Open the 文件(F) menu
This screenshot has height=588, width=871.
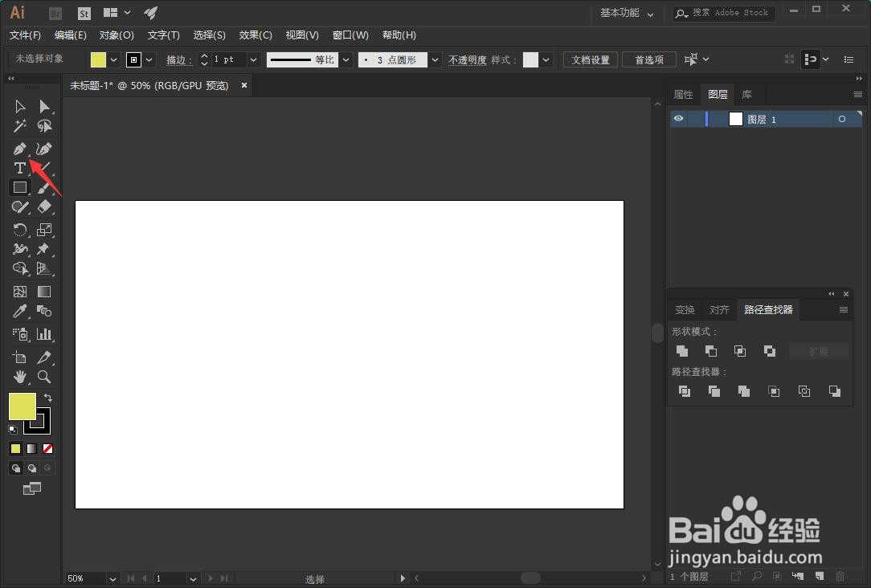click(x=25, y=35)
